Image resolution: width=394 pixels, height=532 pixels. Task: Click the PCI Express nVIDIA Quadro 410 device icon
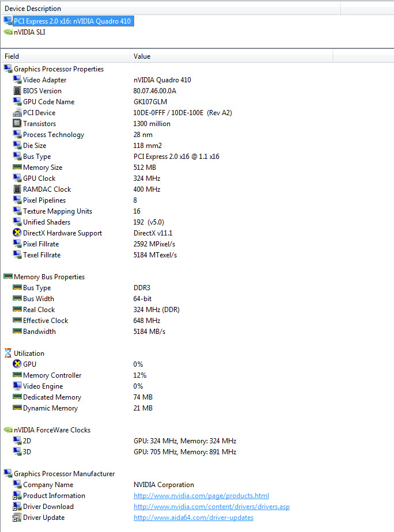click(x=8, y=21)
